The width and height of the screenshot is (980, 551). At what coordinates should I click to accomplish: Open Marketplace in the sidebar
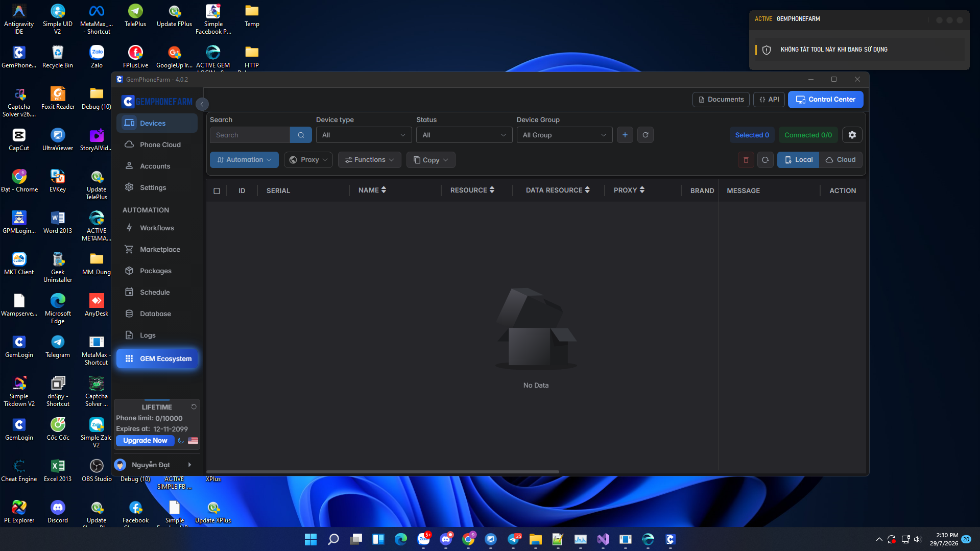157,249
